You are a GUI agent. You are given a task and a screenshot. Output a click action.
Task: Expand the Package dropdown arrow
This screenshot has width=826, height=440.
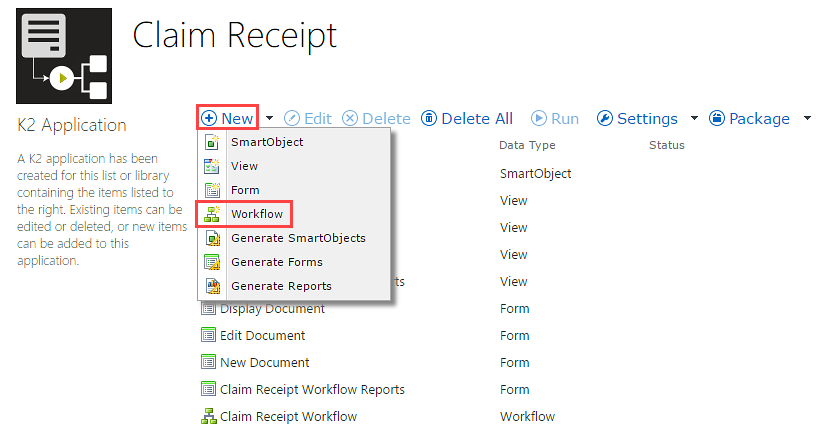[807, 119]
